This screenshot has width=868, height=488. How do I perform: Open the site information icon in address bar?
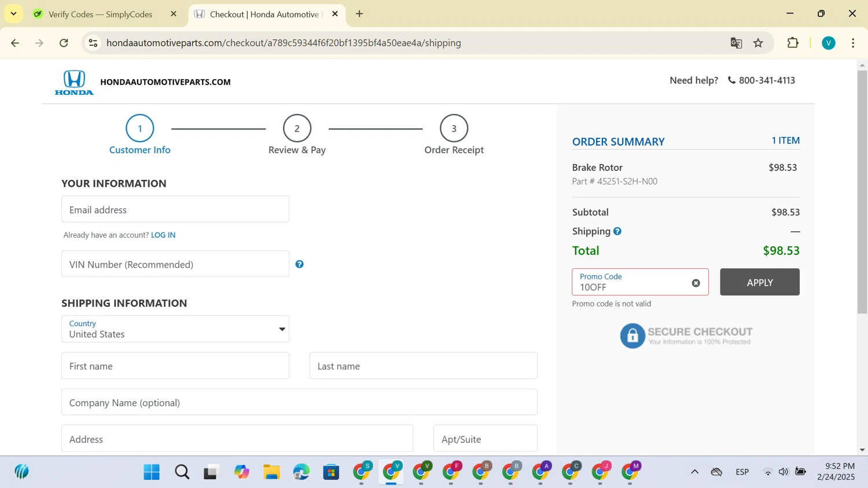(93, 43)
